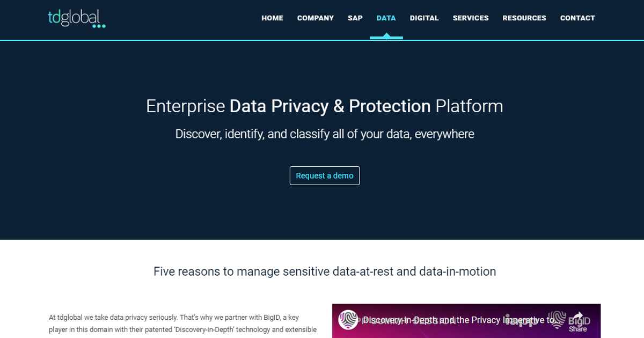This screenshot has height=338, width=644.
Task: Click the BigID video thumbnail
Action: point(466,321)
